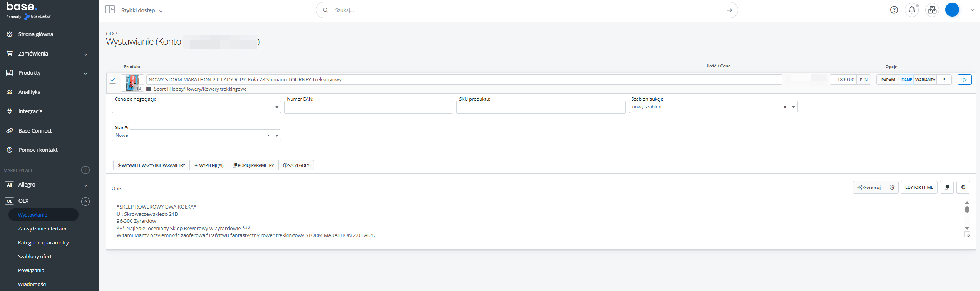The image size is (980, 291).
Task: Toggle the sidebar panel icon
Action: [x=110, y=10]
